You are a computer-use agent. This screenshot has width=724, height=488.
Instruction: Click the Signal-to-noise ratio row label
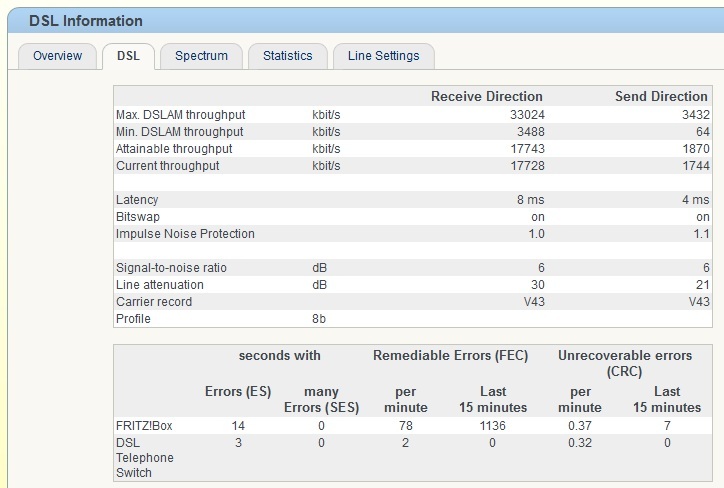[x=171, y=268]
